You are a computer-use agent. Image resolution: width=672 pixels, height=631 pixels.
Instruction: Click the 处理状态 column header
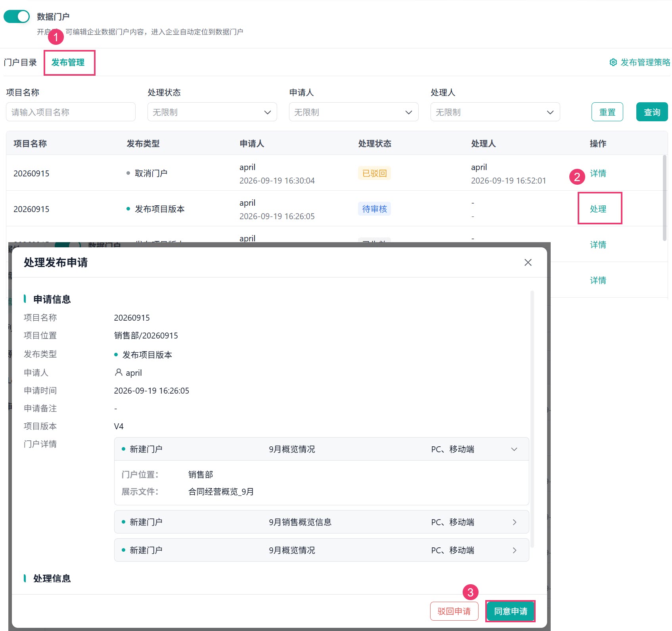click(375, 143)
